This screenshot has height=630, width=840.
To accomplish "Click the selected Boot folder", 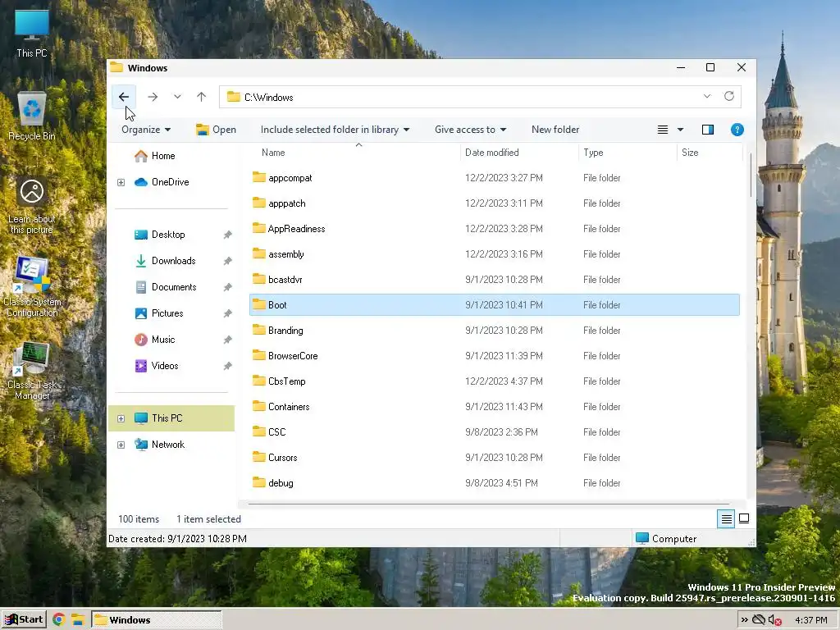I will coord(495,305).
